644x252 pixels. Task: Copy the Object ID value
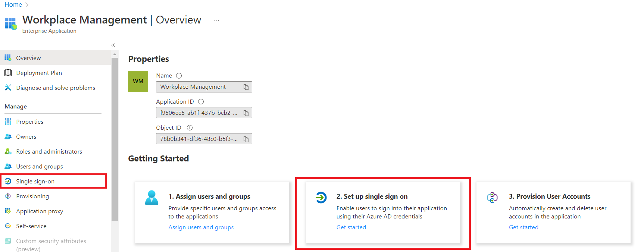coord(246,139)
